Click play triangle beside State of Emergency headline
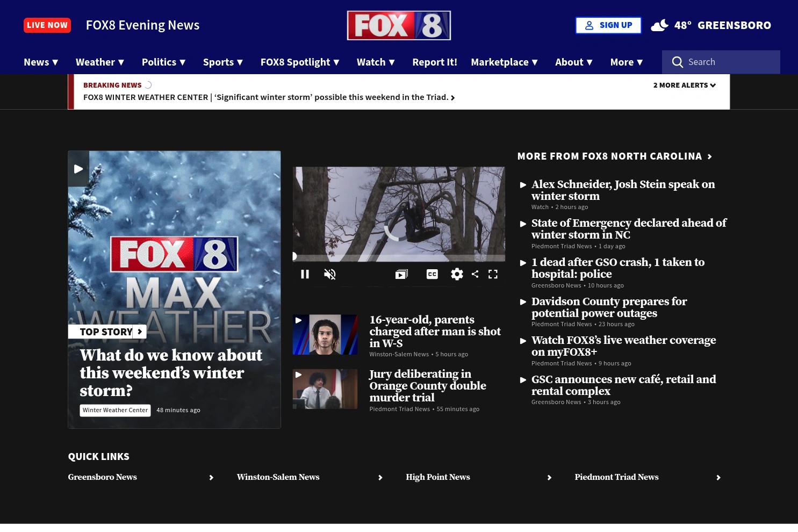Viewport: 798px width, 532px height. pyautogui.click(x=523, y=224)
